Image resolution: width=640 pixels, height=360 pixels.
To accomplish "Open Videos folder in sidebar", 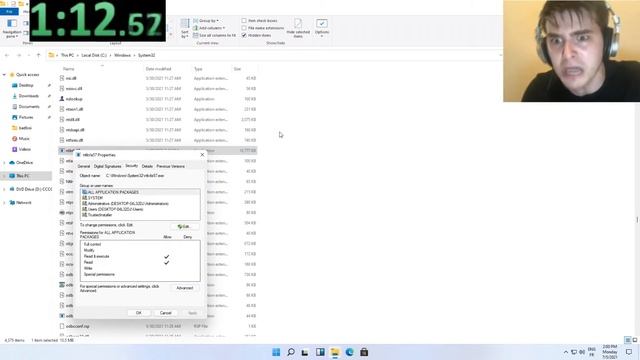I will click(24, 149).
